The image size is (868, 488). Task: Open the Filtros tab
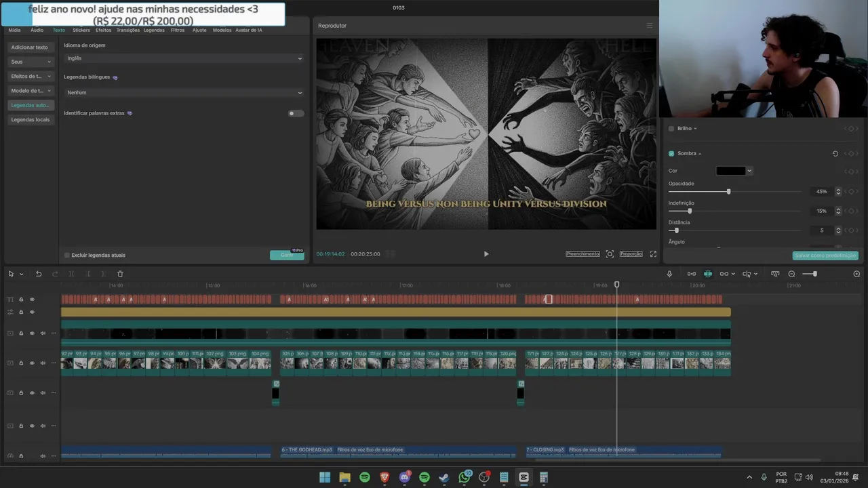coord(178,30)
